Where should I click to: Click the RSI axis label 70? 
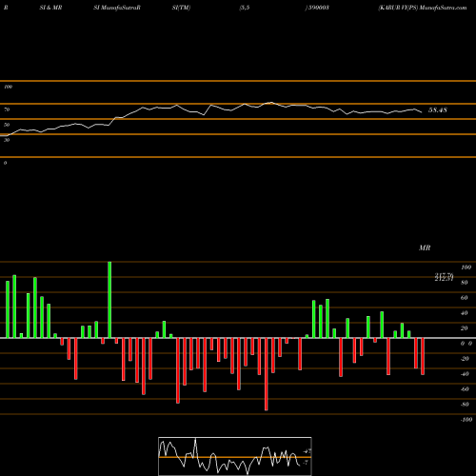click(7, 109)
